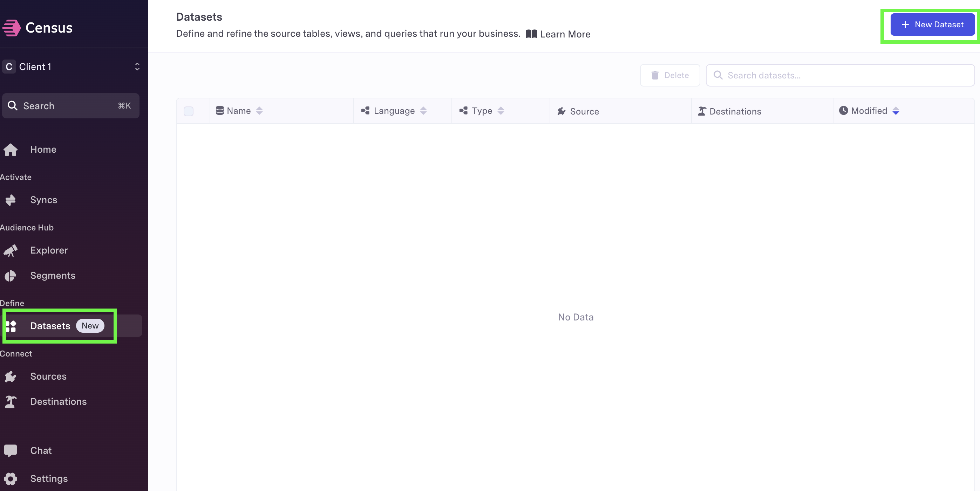Click the Datasets grid icon
980x491 pixels.
[x=11, y=326]
